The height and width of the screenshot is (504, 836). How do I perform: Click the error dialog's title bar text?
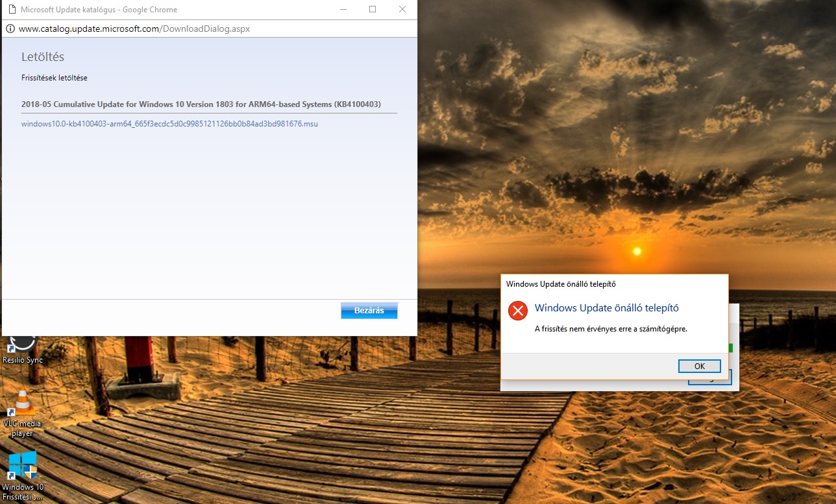[x=561, y=283]
